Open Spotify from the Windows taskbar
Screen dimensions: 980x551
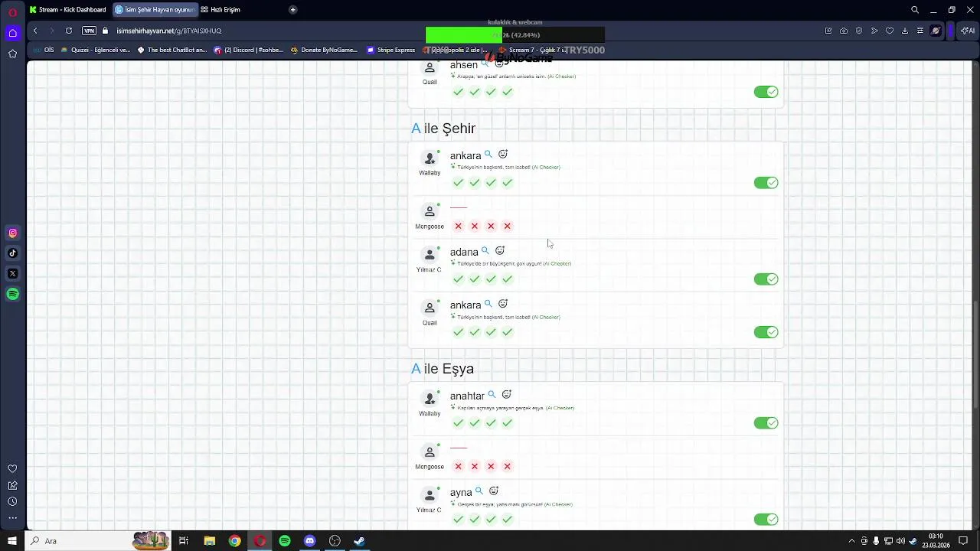[285, 541]
